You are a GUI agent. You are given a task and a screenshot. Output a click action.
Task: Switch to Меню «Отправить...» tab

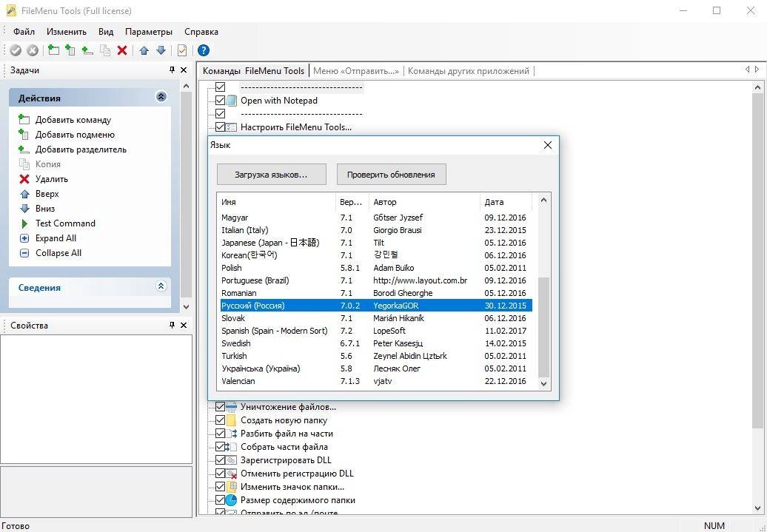[355, 71]
